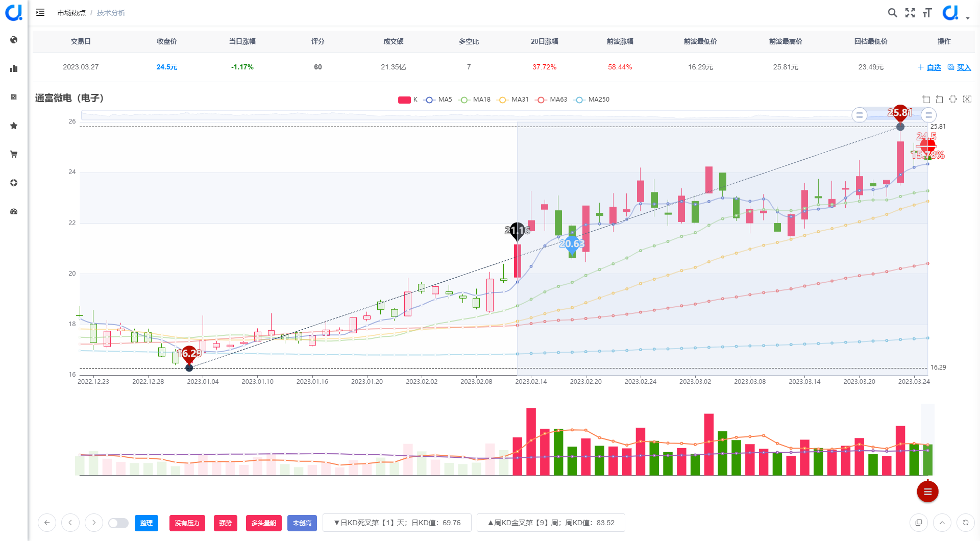980x541 pixels.
Task: Toggle MA63 line in legend
Action: 551,100
